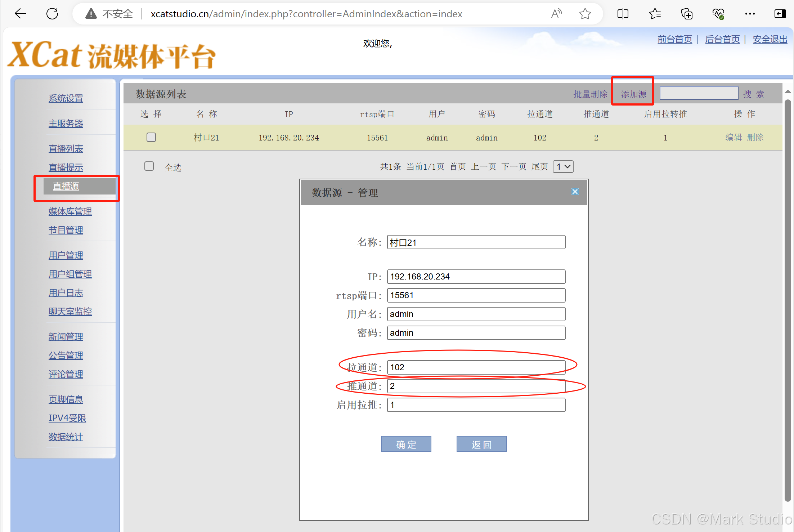Click the 编辑 link for 村口21
The height and width of the screenshot is (532, 794).
point(734,137)
